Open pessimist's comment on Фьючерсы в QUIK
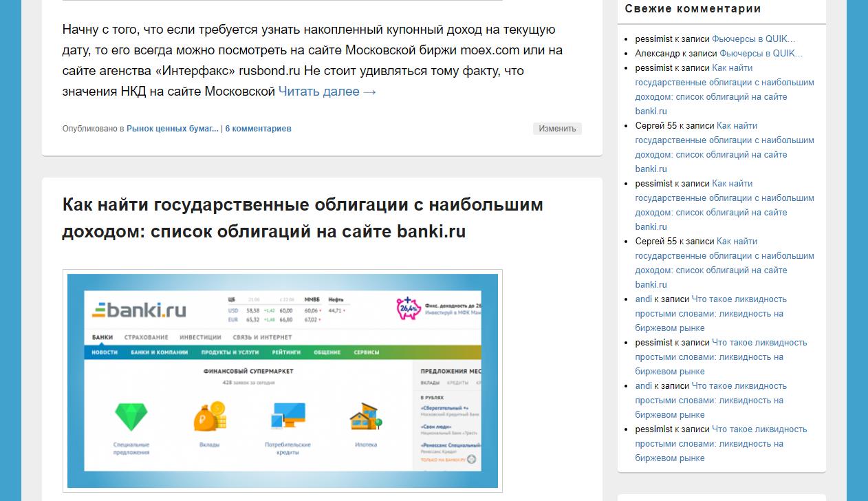Viewport: 868px width, 501px height. (753, 39)
